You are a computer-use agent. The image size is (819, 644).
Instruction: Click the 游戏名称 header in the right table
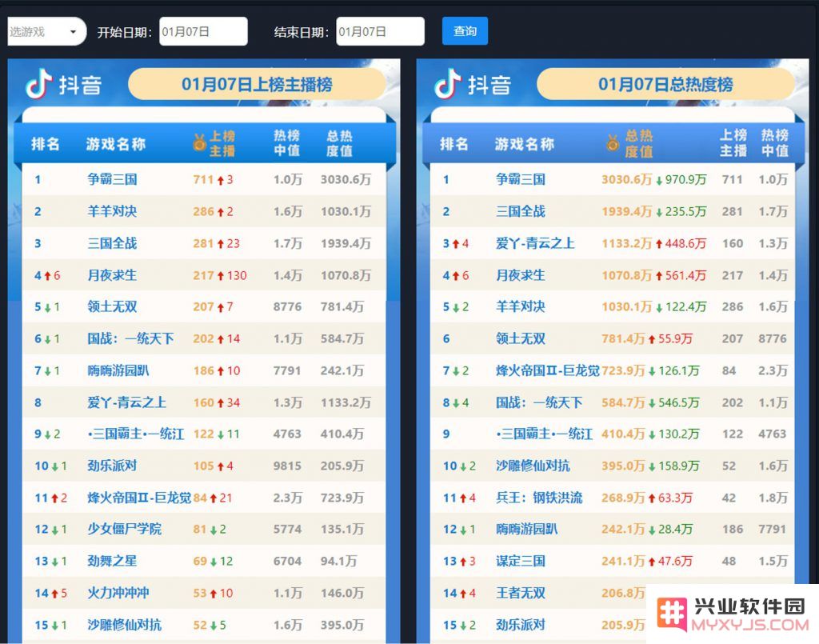tap(525, 144)
